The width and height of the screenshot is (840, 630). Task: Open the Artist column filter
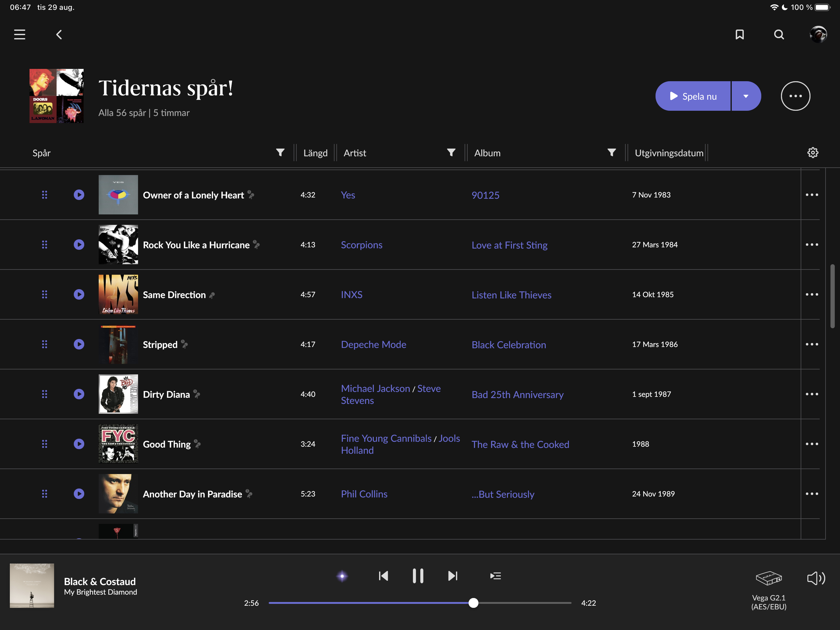[451, 152]
